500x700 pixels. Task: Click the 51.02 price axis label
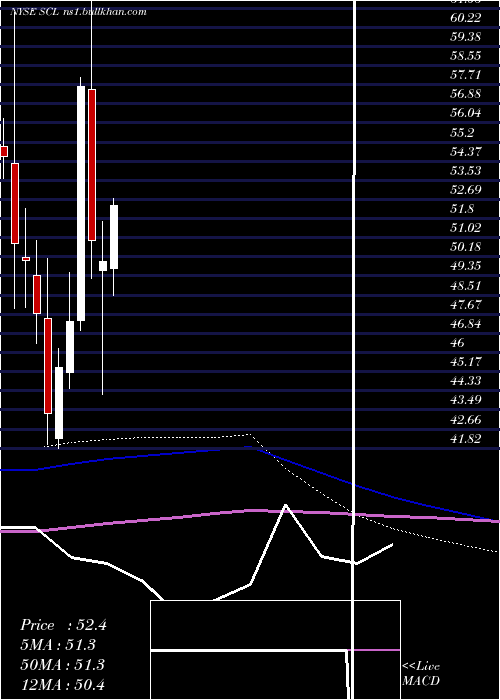point(465,228)
